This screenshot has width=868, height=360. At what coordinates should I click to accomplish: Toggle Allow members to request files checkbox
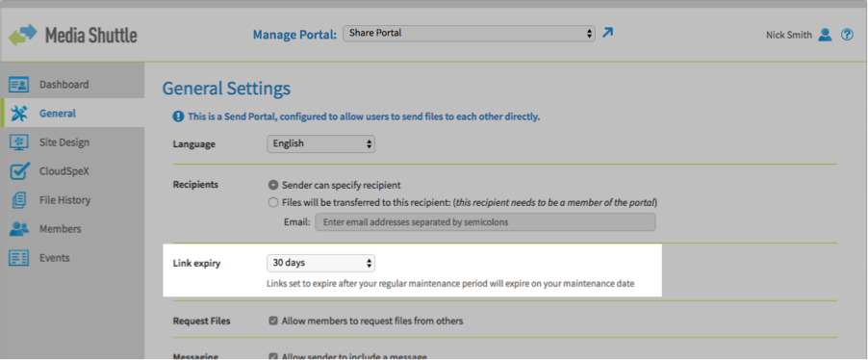click(x=273, y=321)
